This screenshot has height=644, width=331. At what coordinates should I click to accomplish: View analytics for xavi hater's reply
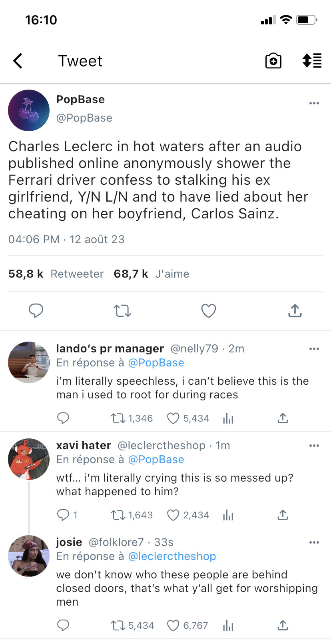point(228,515)
